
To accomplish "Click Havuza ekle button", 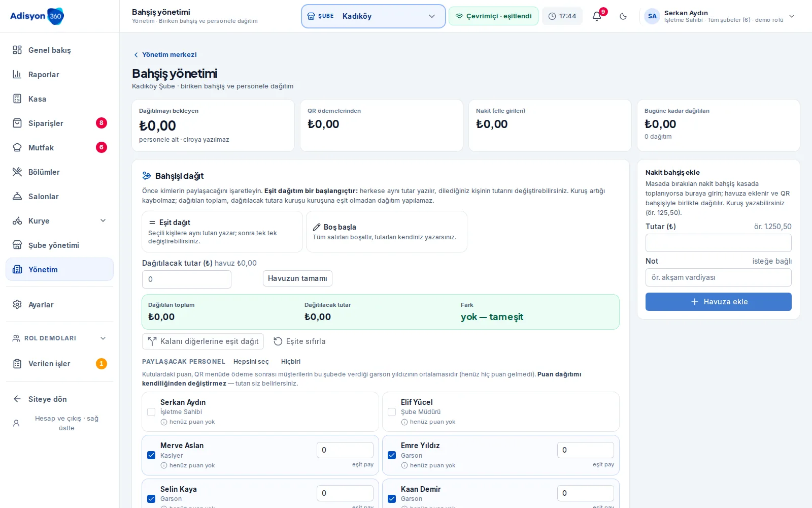I will pyautogui.click(x=719, y=302).
